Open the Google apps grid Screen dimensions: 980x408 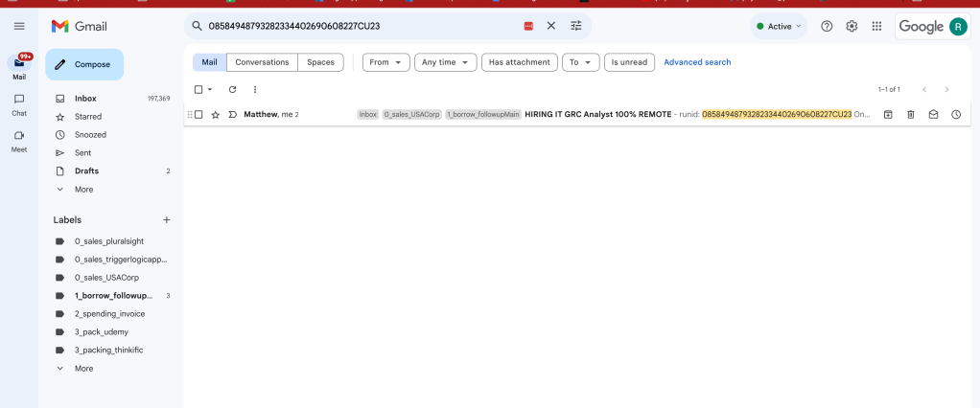[x=876, y=26]
